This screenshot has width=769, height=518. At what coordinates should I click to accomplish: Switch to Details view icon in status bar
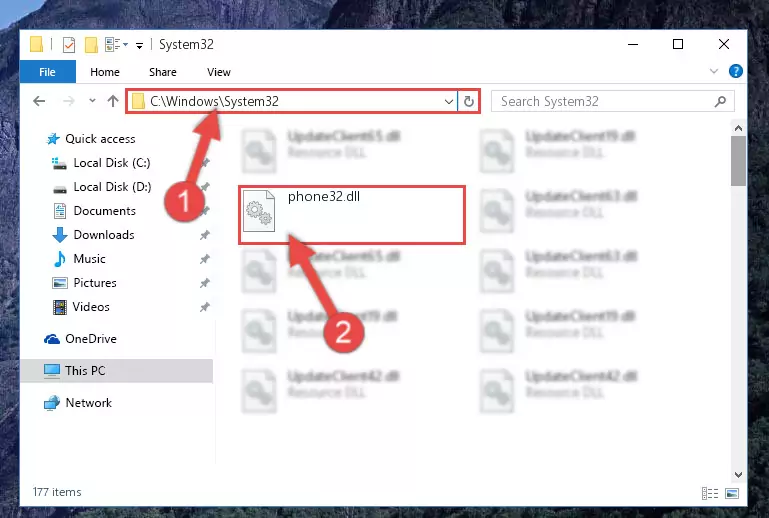click(x=710, y=493)
